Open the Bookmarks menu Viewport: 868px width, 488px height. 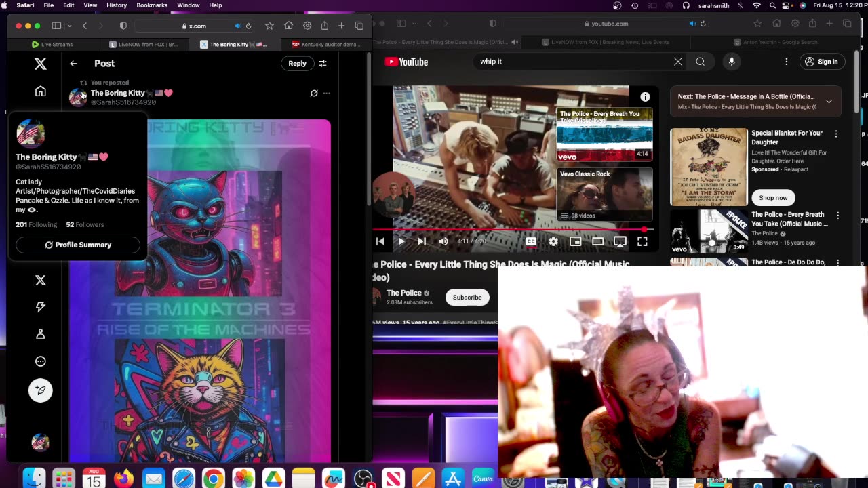coord(152,5)
